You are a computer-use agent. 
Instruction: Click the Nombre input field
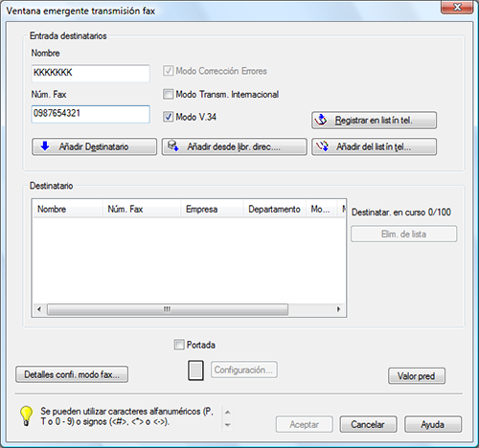[91, 74]
